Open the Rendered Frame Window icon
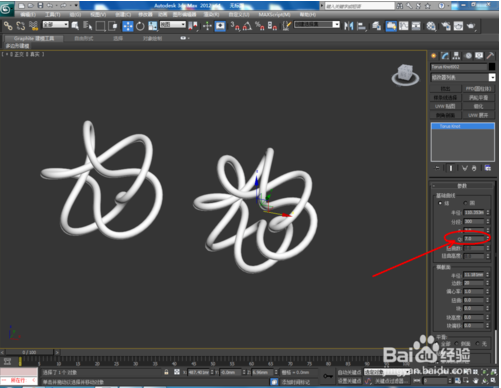 click(458, 26)
